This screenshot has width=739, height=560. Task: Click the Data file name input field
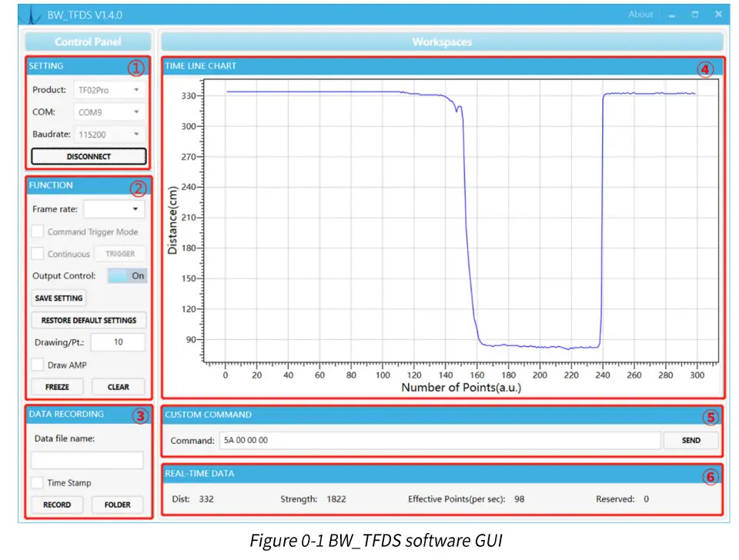pyautogui.click(x=87, y=460)
